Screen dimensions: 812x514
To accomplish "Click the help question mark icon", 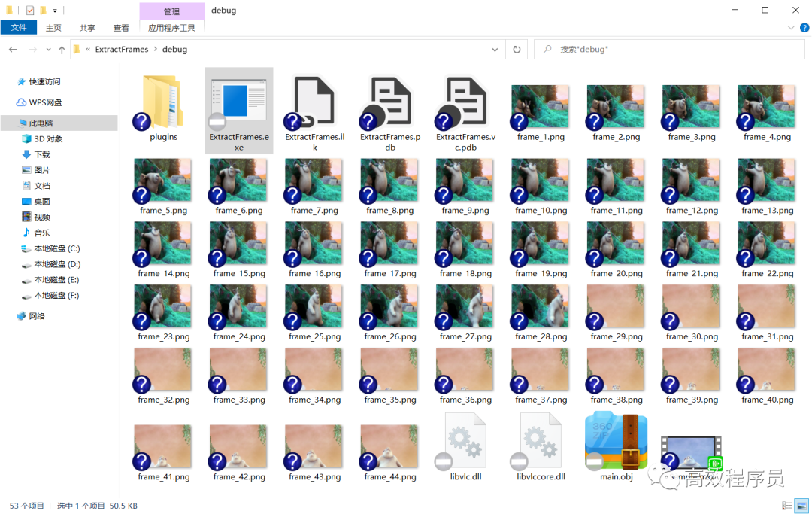I will [x=804, y=28].
